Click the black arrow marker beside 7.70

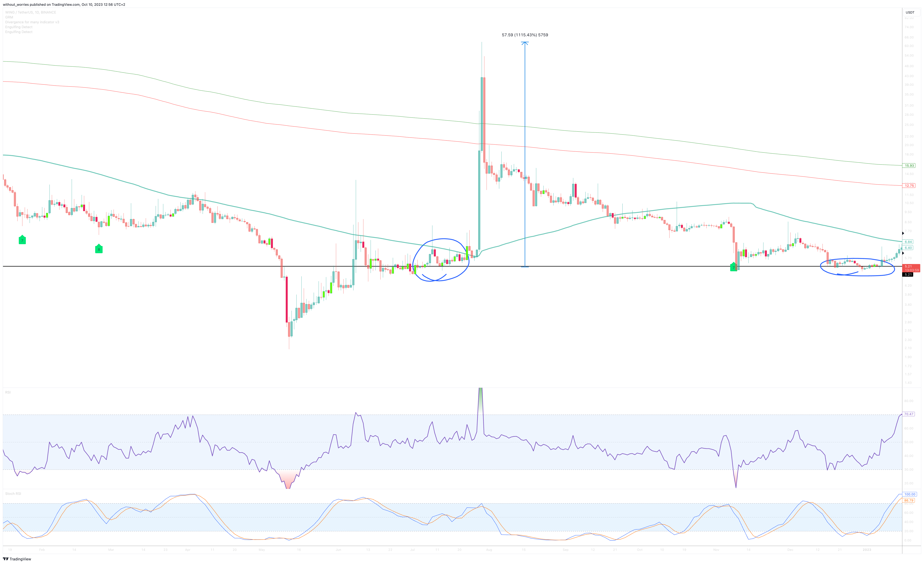click(x=903, y=233)
